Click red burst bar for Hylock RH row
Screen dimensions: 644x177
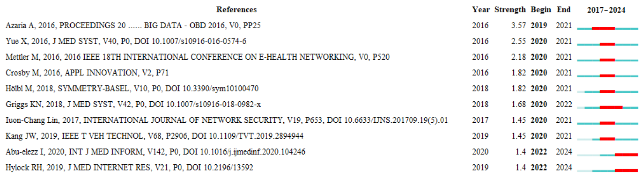(x=626, y=171)
